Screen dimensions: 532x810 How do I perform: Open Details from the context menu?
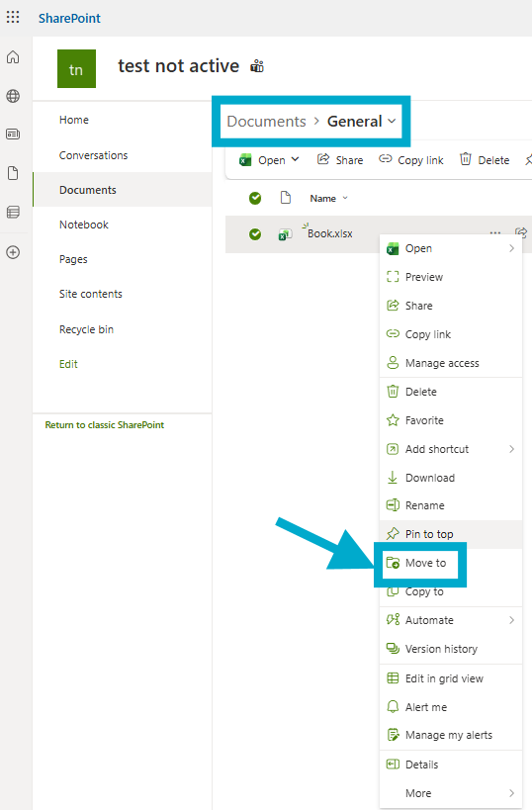point(451,765)
